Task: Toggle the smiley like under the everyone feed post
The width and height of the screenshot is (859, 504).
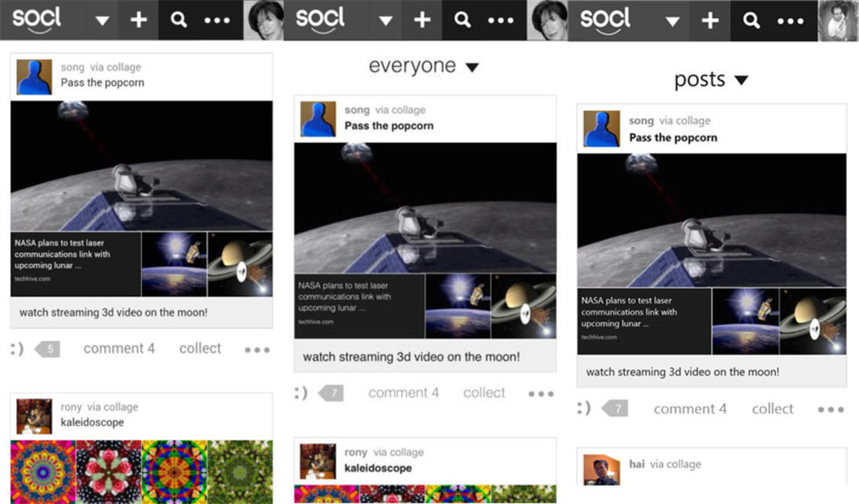Action: tap(301, 393)
